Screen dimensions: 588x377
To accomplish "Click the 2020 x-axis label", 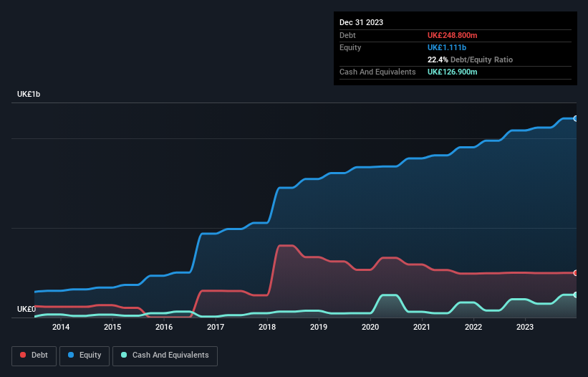I will pyautogui.click(x=370, y=327).
